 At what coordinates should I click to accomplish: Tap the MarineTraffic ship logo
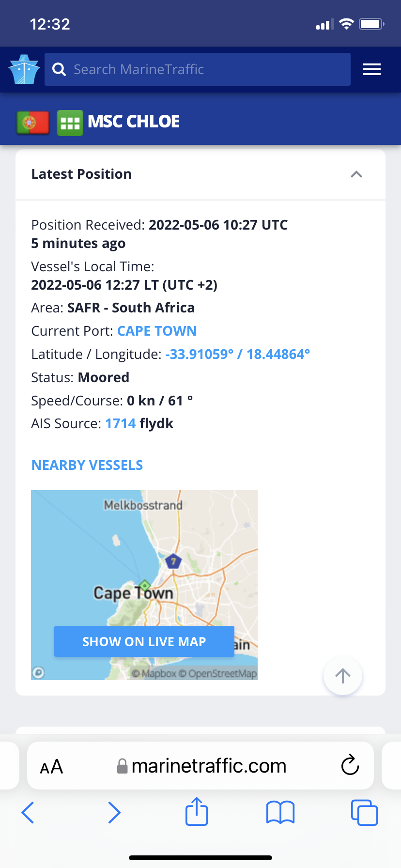point(24,70)
